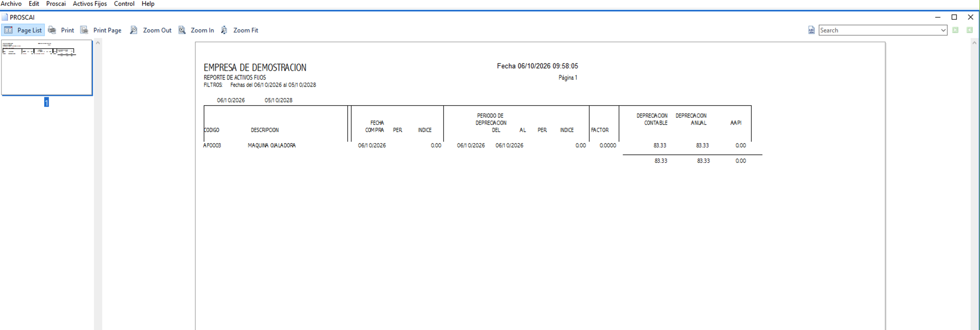
Task: Click the 0.0000 factor value
Action: pyautogui.click(x=607, y=146)
